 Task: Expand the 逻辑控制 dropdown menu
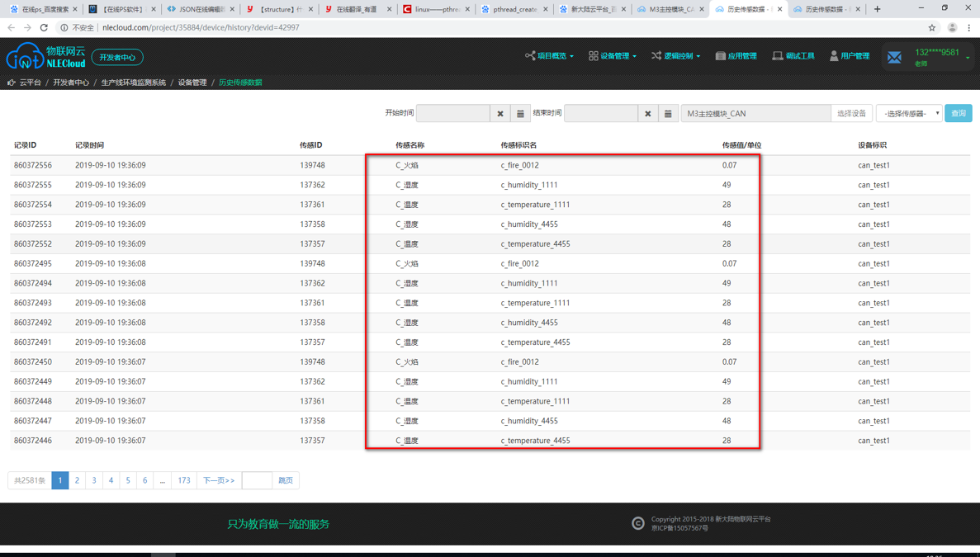click(x=675, y=56)
